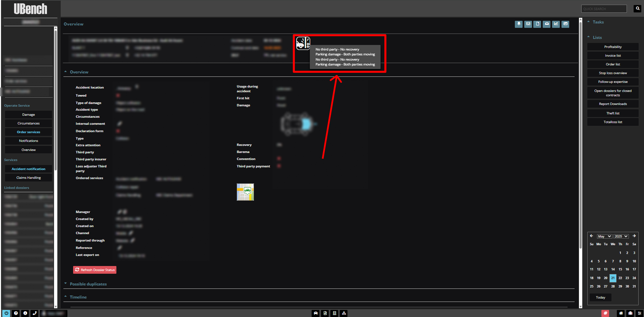644x317 pixels.
Task: Select Claims Handling in Services menu
Action: click(29, 178)
